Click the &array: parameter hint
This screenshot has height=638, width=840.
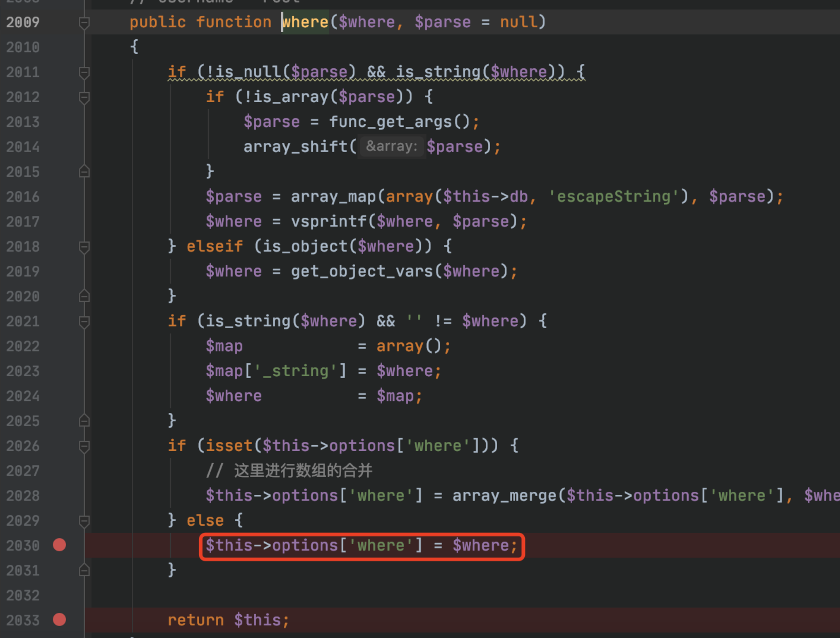coord(391,147)
